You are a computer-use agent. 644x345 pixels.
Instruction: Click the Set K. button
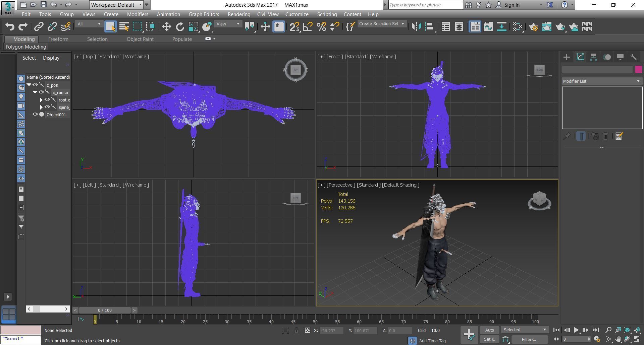[x=489, y=339]
